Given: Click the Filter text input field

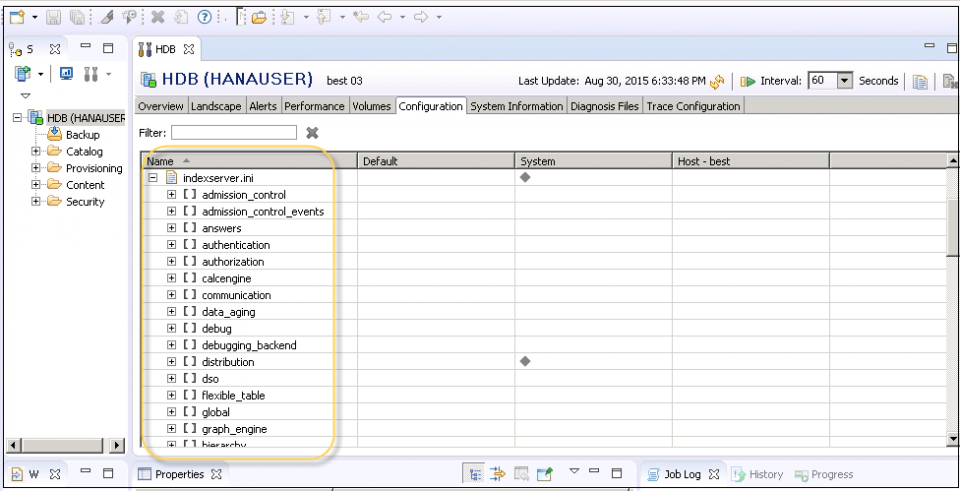Looking at the screenshot, I should point(234,132).
